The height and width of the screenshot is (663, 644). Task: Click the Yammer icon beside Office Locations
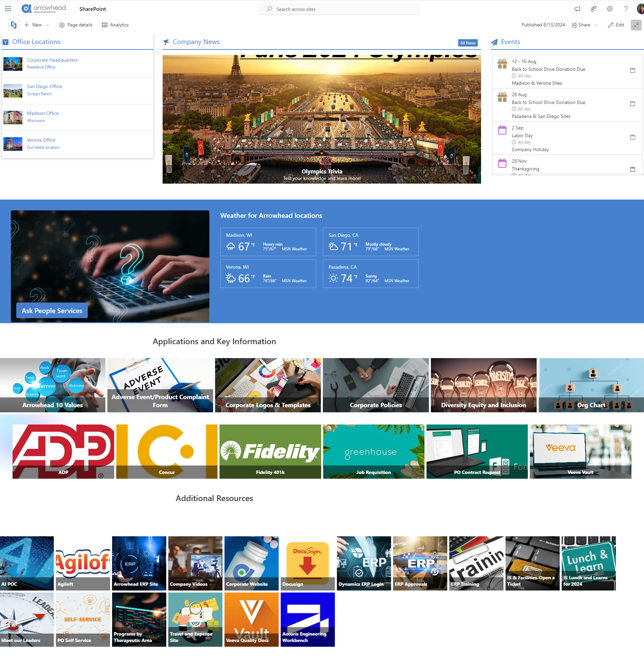click(5, 41)
